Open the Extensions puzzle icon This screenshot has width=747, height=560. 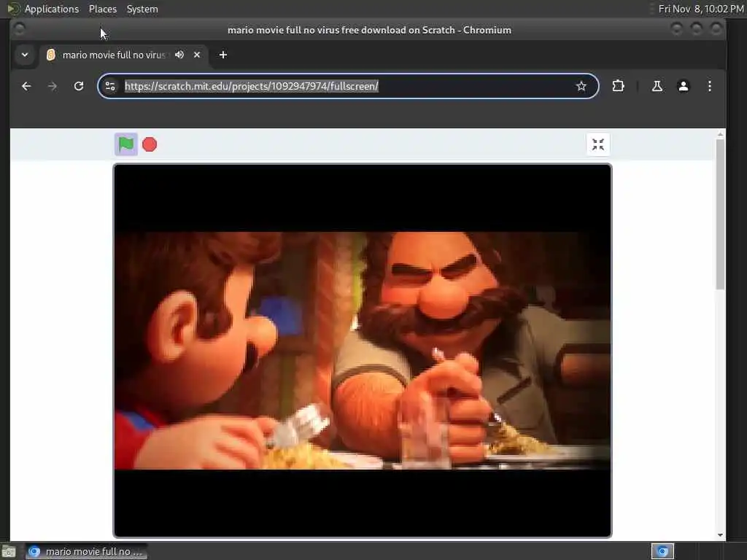[618, 86]
